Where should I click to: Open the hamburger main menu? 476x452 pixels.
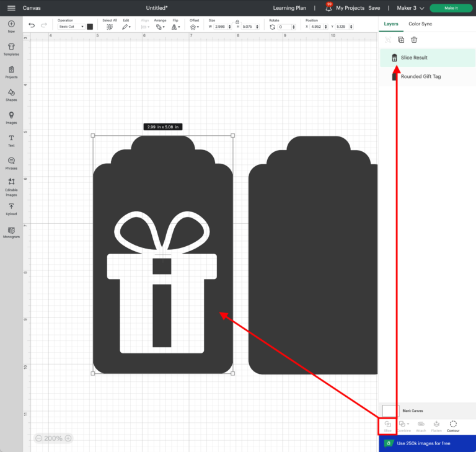coord(11,8)
